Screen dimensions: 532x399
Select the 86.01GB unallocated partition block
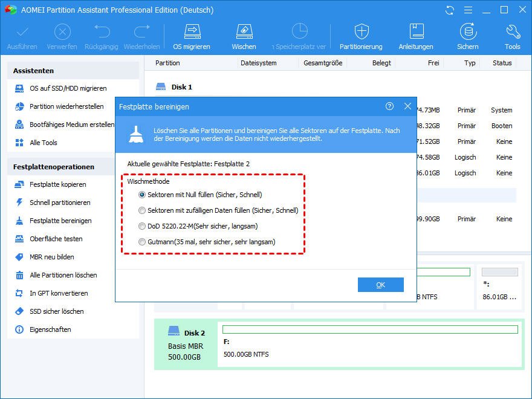(x=499, y=287)
